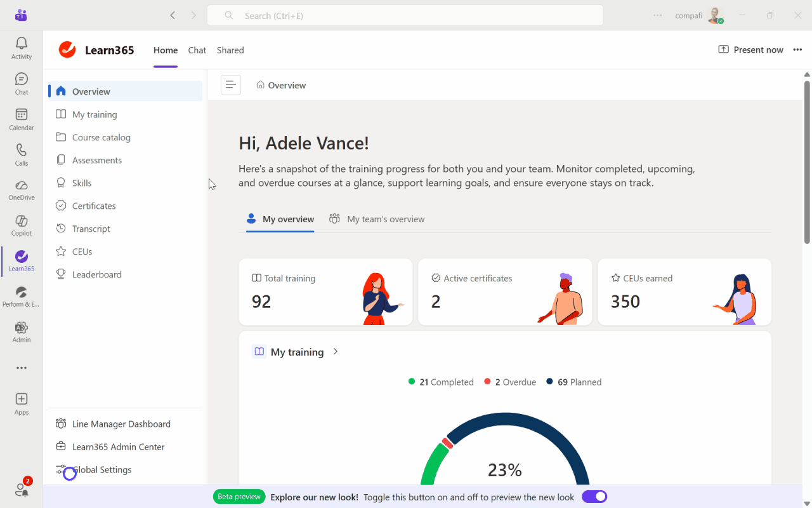Open Leaderboard trophy item in sidebar
Viewport: 812px width, 508px height.
tap(96, 274)
